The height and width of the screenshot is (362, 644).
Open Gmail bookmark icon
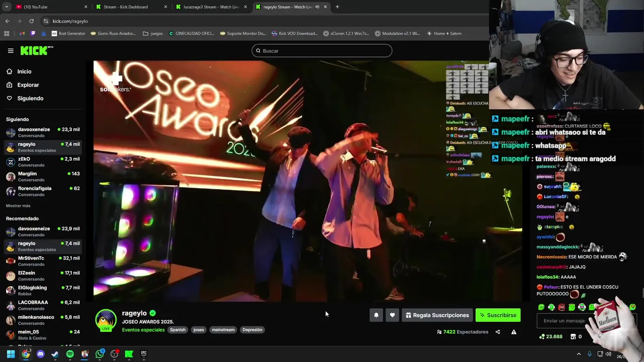(22, 34)
